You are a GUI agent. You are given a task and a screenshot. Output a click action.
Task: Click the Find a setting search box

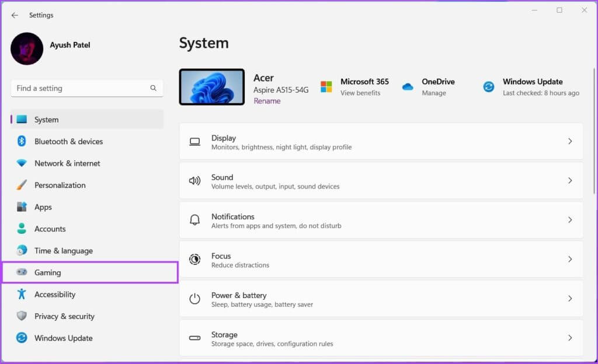(81, 88)
